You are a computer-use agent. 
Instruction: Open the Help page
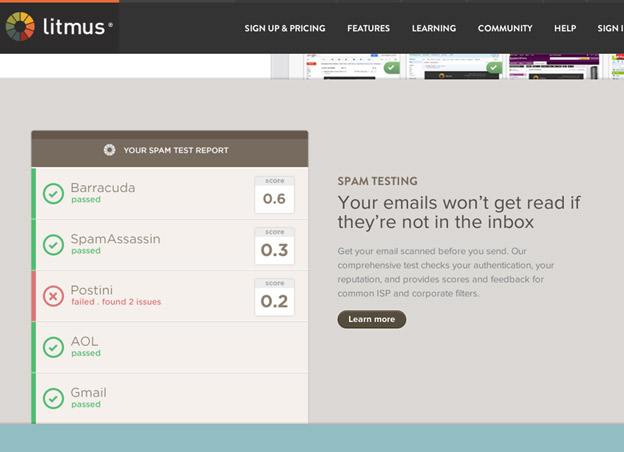click(x=565, y=28)
